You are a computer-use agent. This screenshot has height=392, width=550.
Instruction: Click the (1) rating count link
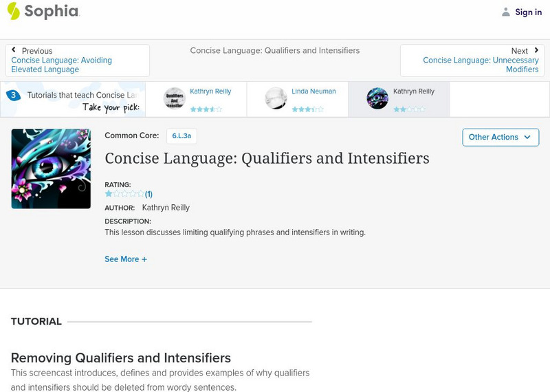pos(148,194)
